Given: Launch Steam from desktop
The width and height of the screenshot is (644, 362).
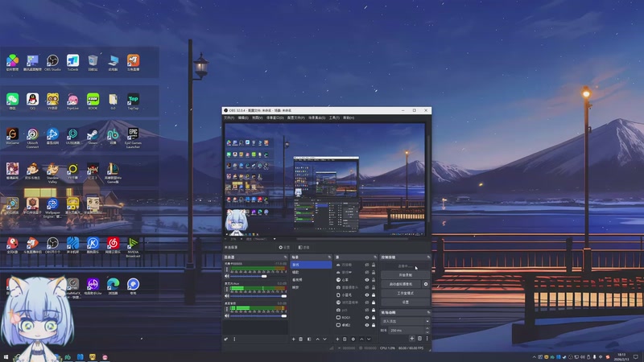Looking at the screenshot, I should [93, 137].
